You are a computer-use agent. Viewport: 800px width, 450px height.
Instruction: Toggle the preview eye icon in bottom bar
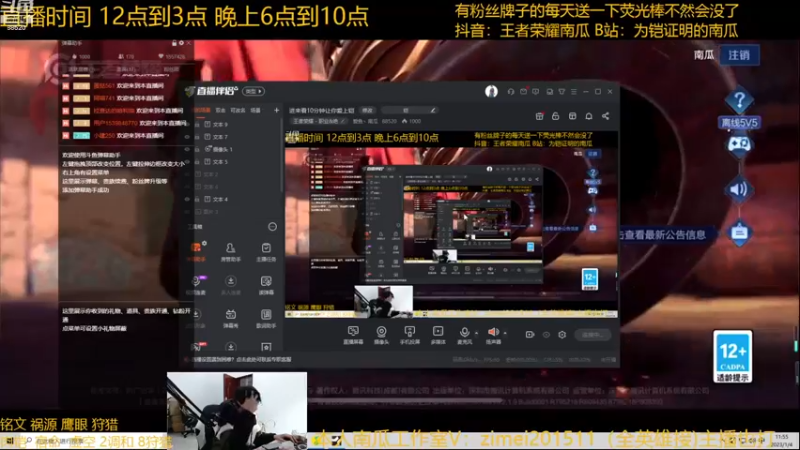(x=546, y=335)
